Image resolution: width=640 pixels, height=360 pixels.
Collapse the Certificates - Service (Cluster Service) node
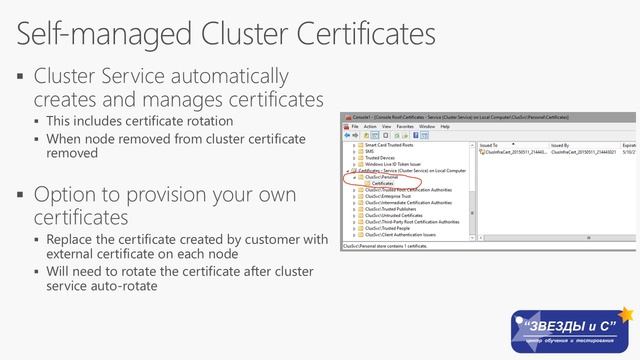(348, 171)
